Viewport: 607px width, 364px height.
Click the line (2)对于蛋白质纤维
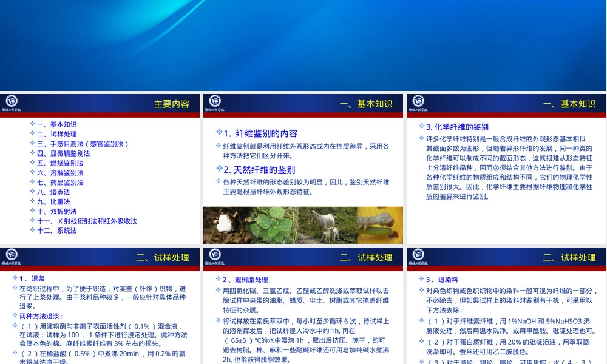[x=508, y=347]
